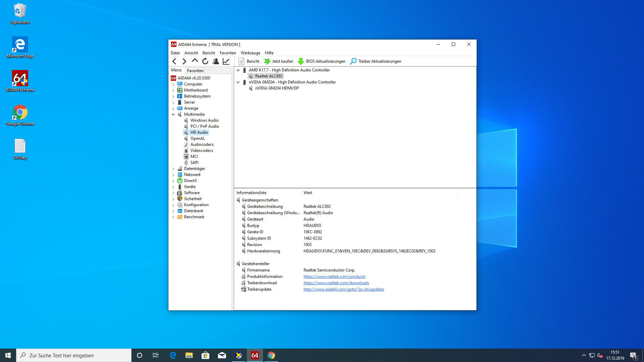Image resolution: width=644 pixels, height=362 pixels.
Task: Open the aida64 drvupdates link
Action: click(343, 289)
